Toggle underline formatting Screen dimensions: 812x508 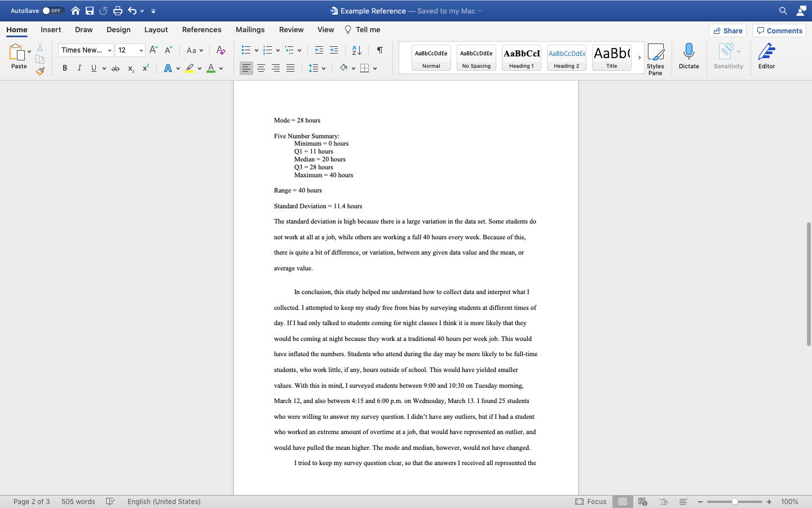(x=94, y=68)
